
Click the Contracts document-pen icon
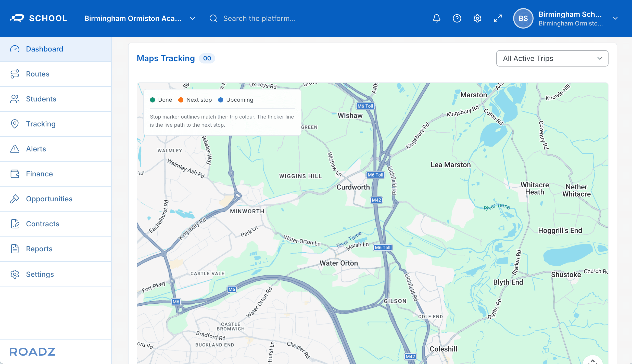15,224
